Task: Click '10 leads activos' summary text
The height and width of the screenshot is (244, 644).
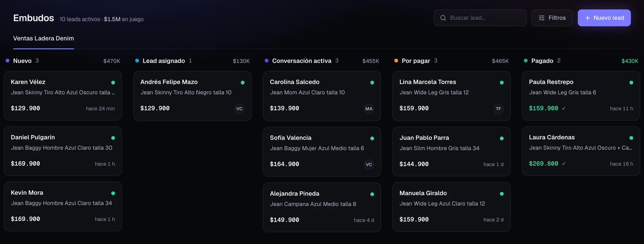Action: pos(80,19)
